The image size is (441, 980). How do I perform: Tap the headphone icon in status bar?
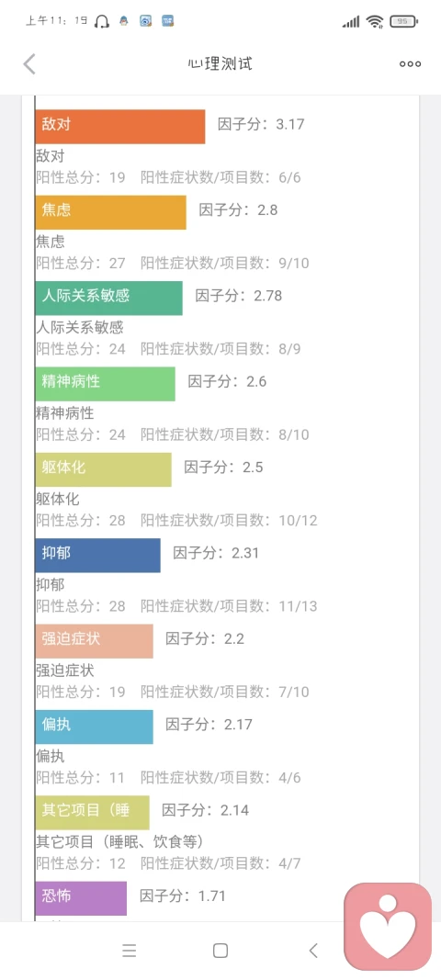[101, 22]
